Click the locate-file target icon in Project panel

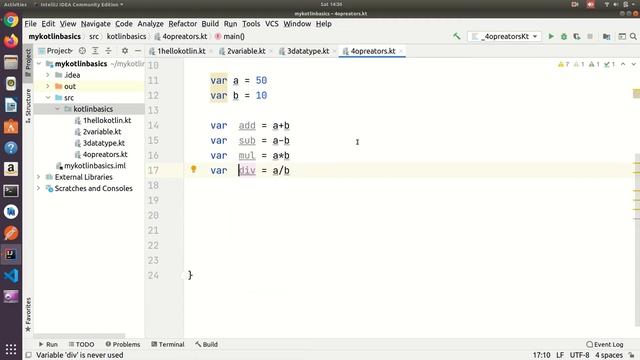point(82,51)
